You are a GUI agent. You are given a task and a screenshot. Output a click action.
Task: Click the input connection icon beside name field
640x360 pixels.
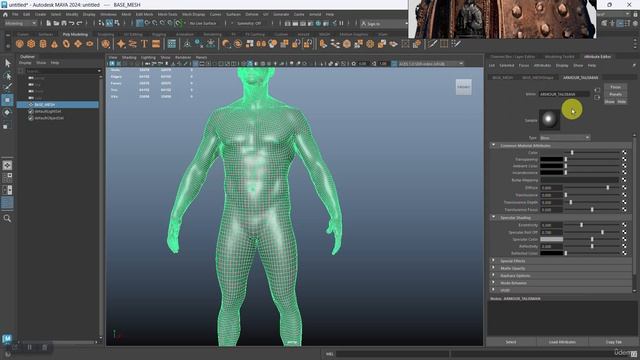point(597,90)
